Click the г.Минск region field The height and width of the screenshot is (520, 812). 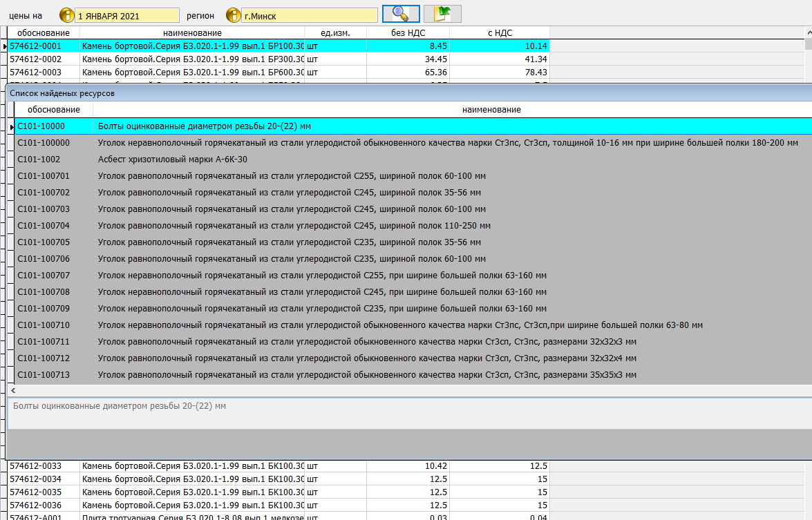pos(310,15)
